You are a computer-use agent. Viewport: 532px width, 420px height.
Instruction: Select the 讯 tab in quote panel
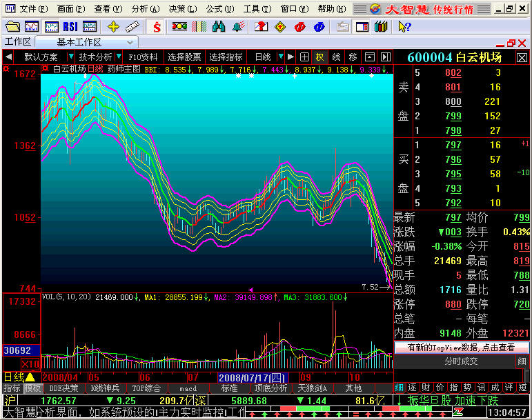tap(482, 388)
